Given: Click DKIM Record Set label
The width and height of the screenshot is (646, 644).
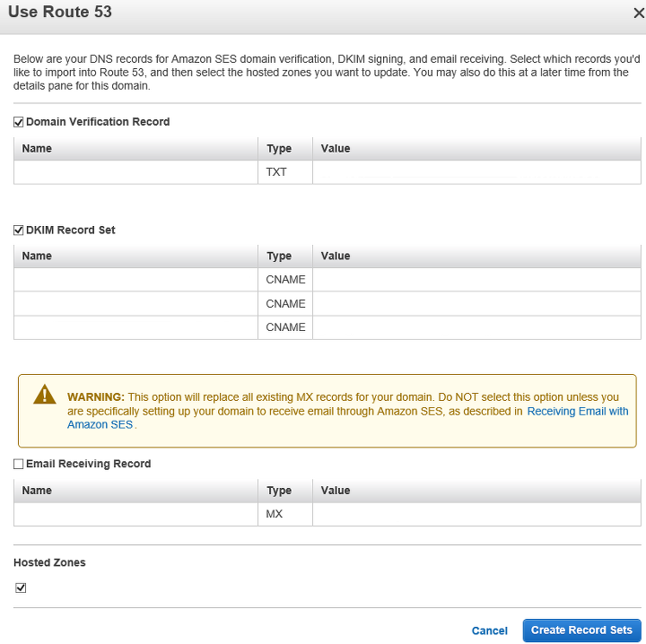Looking at the screenshot, I should 71,231.
